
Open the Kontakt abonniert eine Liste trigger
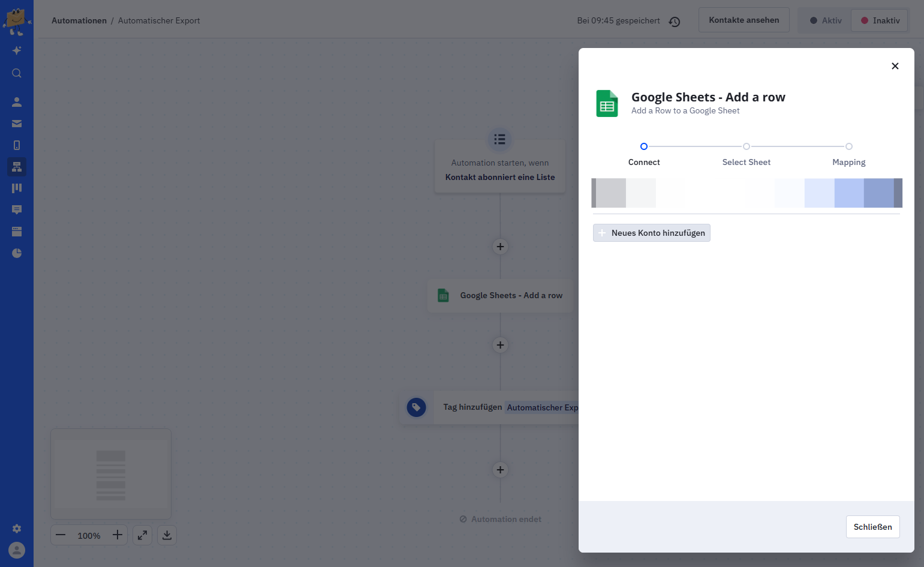point(500,167)
